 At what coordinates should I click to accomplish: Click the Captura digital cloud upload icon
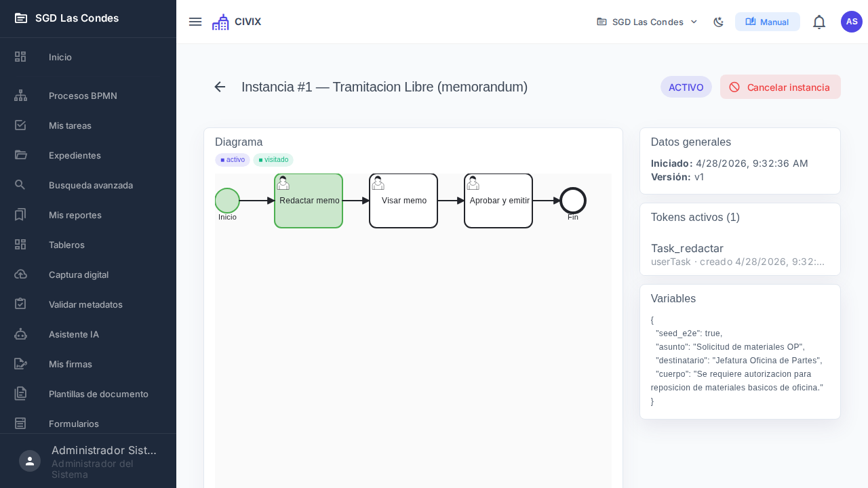tap(20, 274)
